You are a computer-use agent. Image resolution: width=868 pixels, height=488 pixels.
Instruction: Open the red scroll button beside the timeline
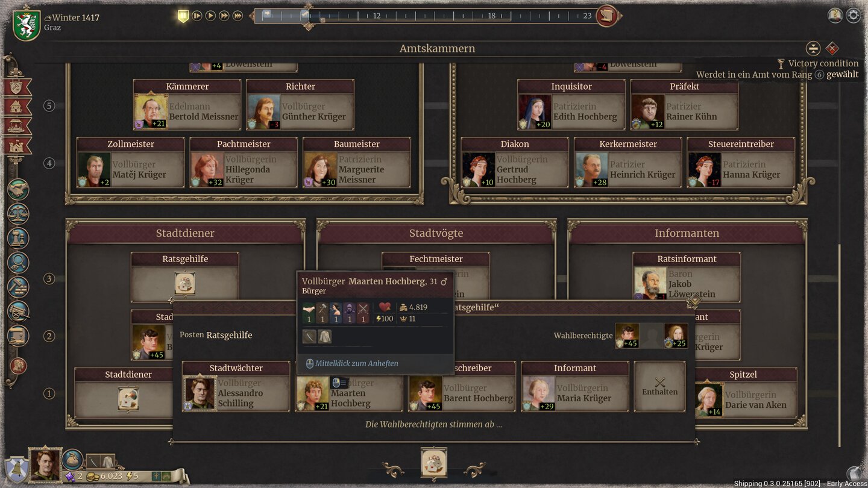point(607,16)
